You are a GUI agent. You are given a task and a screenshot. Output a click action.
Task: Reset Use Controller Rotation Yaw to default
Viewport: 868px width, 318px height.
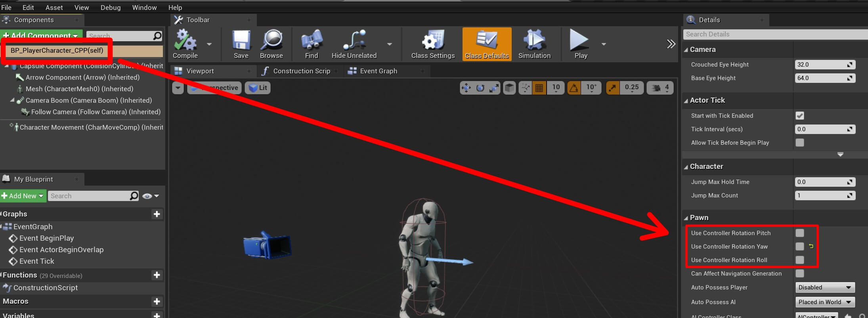pos(811,246)
